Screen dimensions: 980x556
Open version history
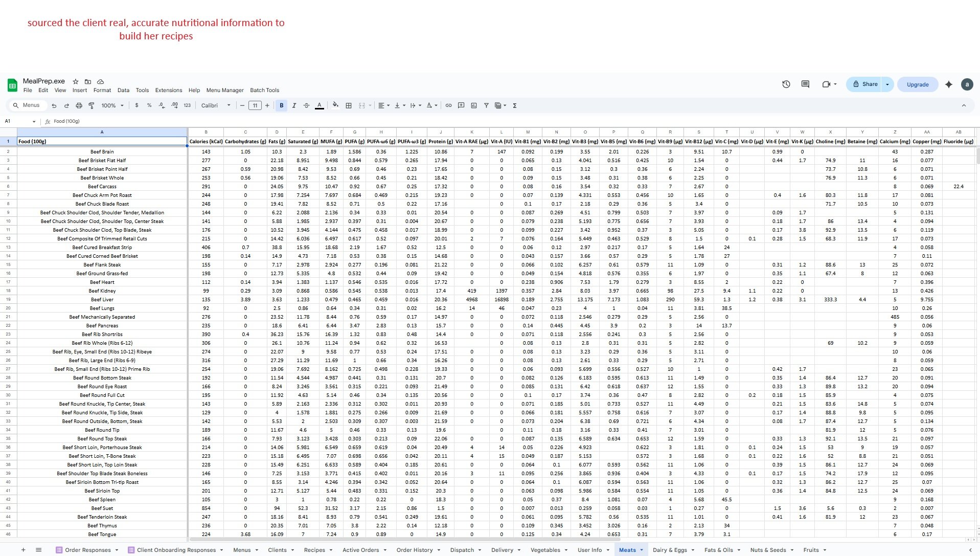point(786,84)
